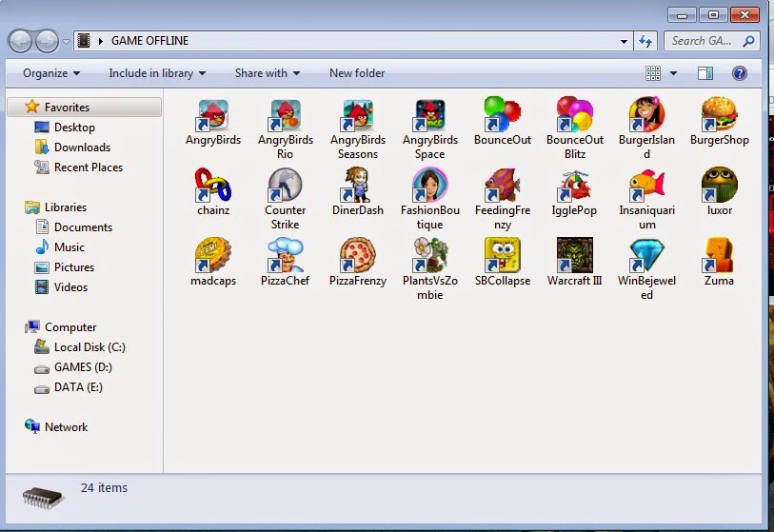
Task: Select the PlantsVsZombie shortcut icon
Action: [x=429, y=255]
